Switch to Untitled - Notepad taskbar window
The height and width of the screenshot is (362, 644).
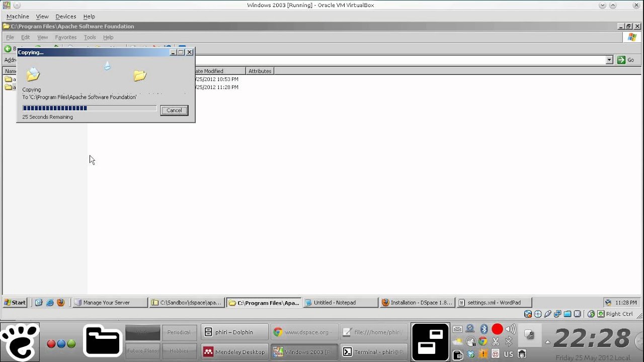pos(341,303)
